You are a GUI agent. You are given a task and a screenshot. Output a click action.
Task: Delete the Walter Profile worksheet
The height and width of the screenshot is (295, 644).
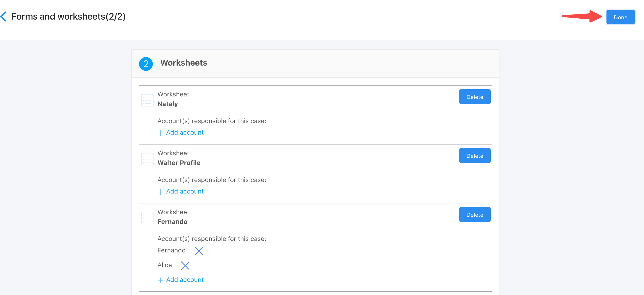click(475, 156)
